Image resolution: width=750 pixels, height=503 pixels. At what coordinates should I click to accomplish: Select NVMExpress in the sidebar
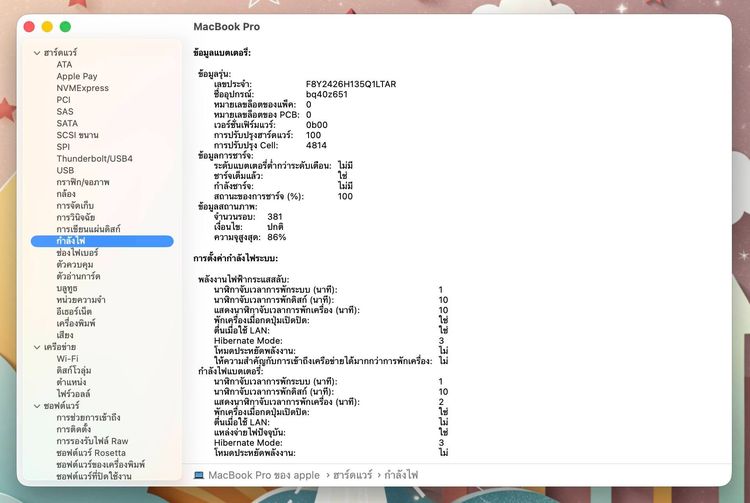[x=82, y=88]
